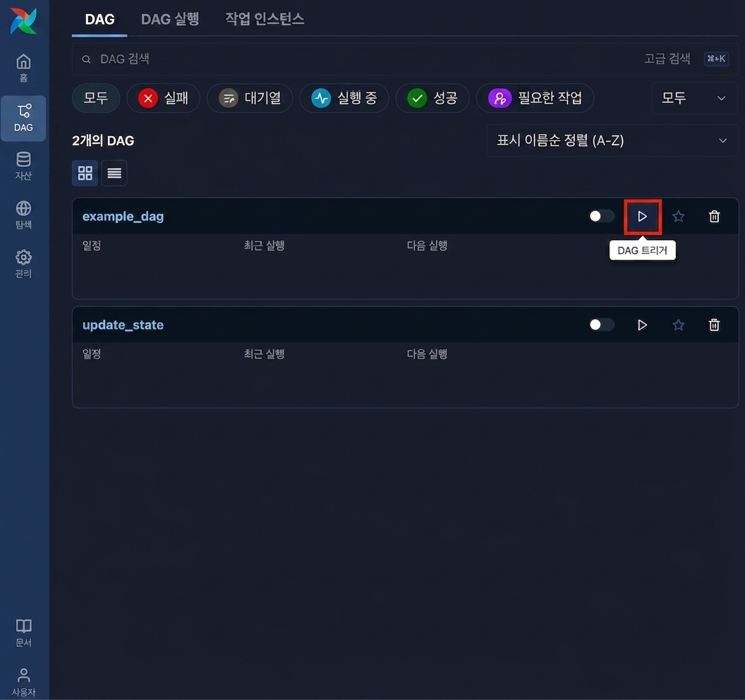Click the 2개의 DAG count text
The image size is (745, 700).
tap(103, 141)
